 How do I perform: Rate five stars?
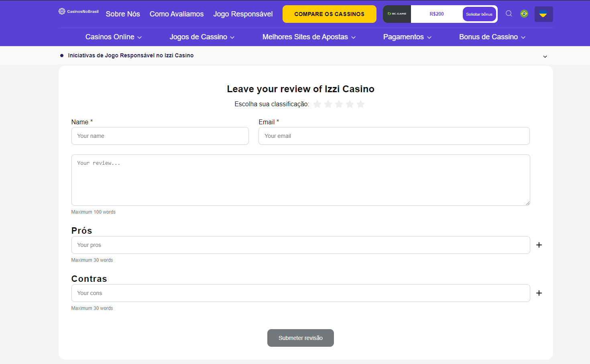pyautogui.click(x=360, y=104)
